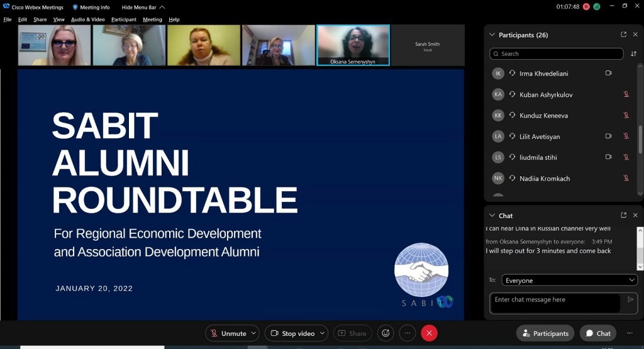Pop out the Chat panel

click(x=623, y=216)
